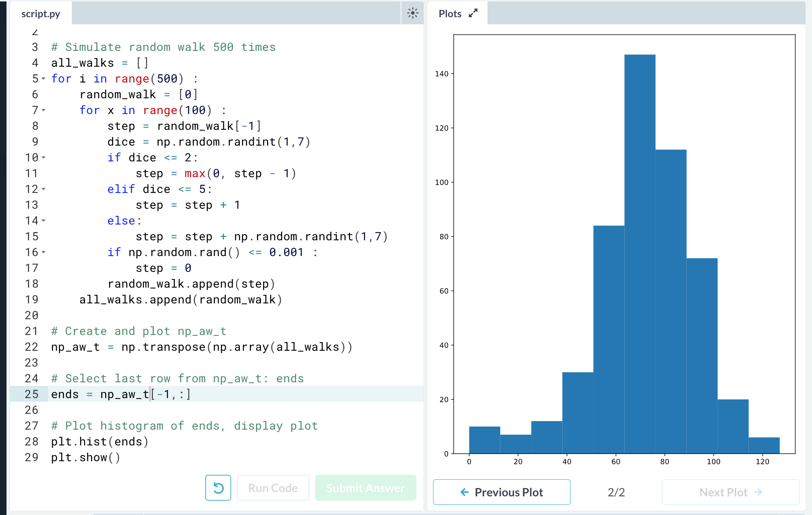Collapse the fold arrow on line 5

(x=43, y=79)
